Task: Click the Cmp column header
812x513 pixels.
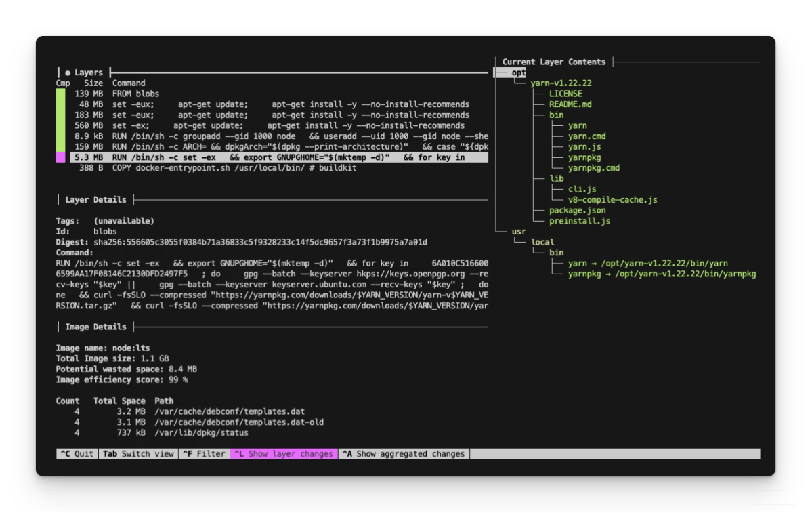Action: point(63,83)
